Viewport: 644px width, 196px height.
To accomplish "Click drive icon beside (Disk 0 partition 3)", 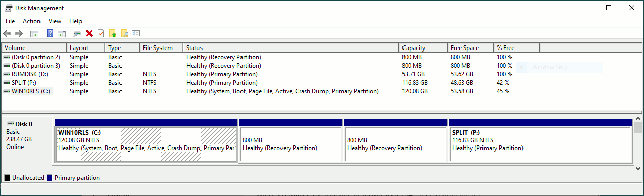I will click(x=7, y=66).
